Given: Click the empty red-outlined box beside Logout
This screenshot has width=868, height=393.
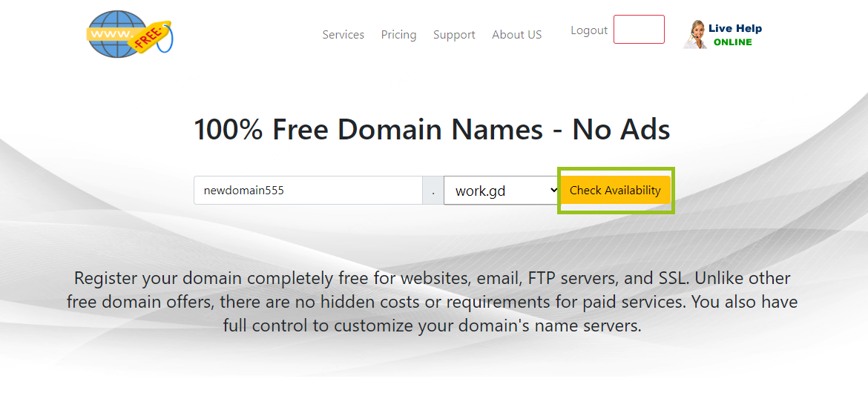Looking at the screenshot, I should click(639, 30).
